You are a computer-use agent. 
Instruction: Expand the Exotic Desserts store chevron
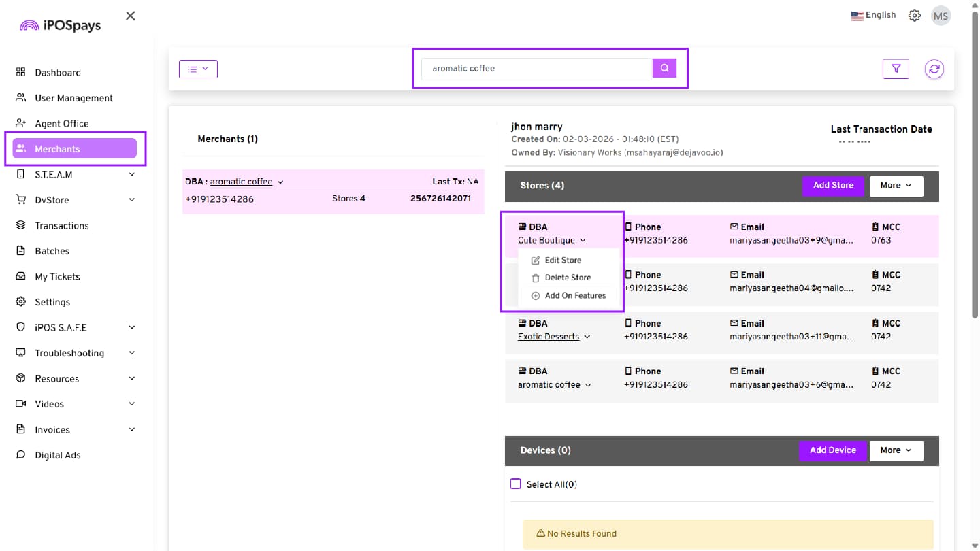click(587, 337)
